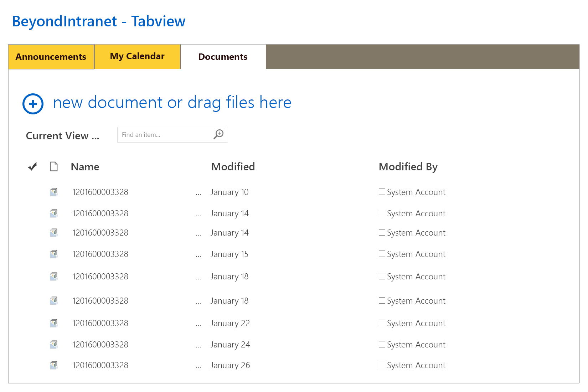Viewport: 588px width, 392px height.
Task: Open the ellipsis menu for January 22 document
Action: tap(198, 325)
